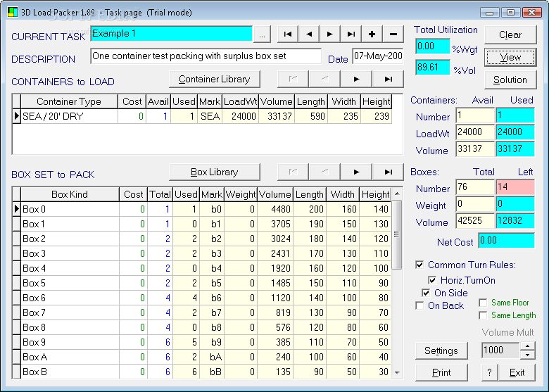Go to first task record
The image size is (549, 392).
pos(288,34)
